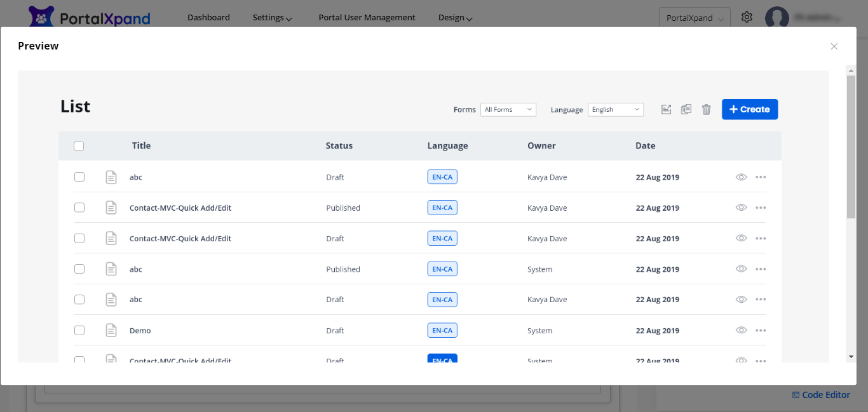Click the duplicate icon beside trash
The image size is (868, 412).
tap(686, 109)
